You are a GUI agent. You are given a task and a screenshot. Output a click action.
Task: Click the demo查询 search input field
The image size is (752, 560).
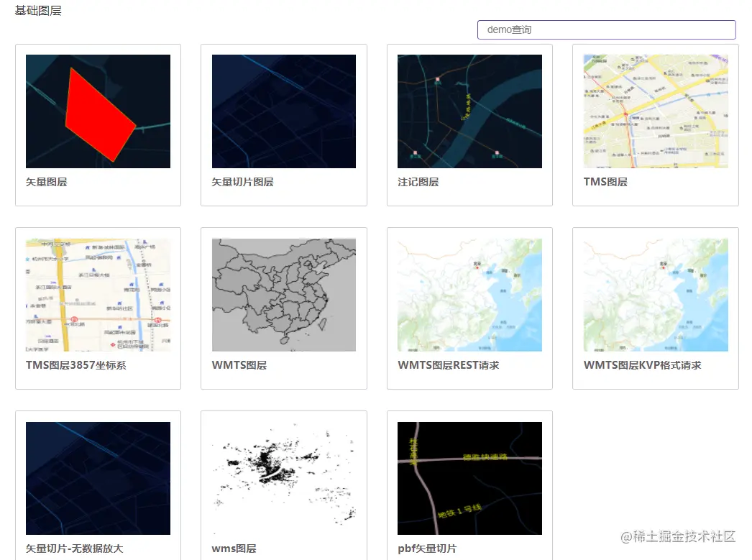tap(606, 29)
